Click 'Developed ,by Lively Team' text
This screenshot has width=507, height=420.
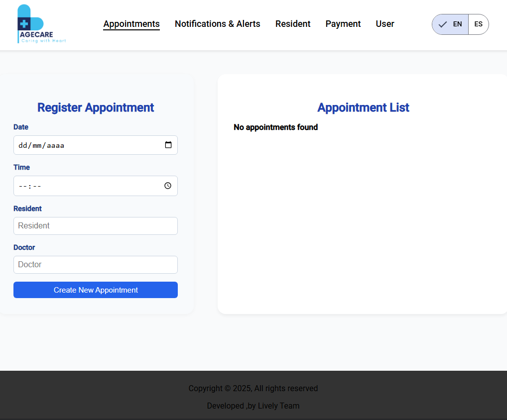coord(253,406)
